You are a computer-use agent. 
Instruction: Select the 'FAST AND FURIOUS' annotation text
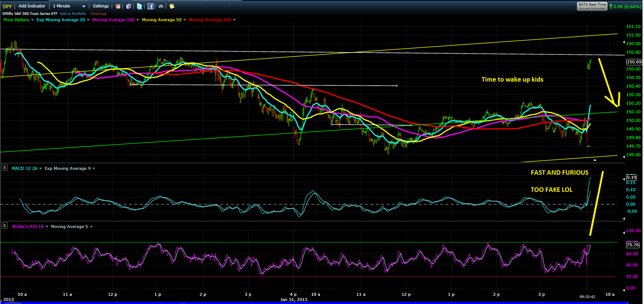coord(559,172)
